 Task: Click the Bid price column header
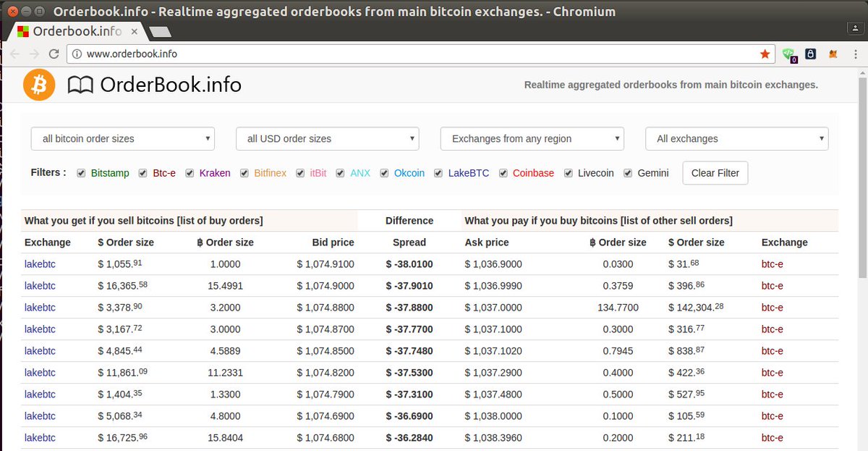point(333,243)
